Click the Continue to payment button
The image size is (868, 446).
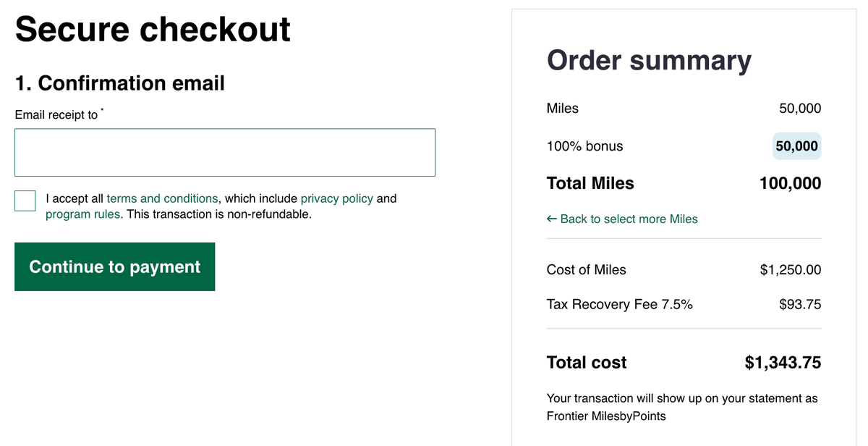point(114,266)
